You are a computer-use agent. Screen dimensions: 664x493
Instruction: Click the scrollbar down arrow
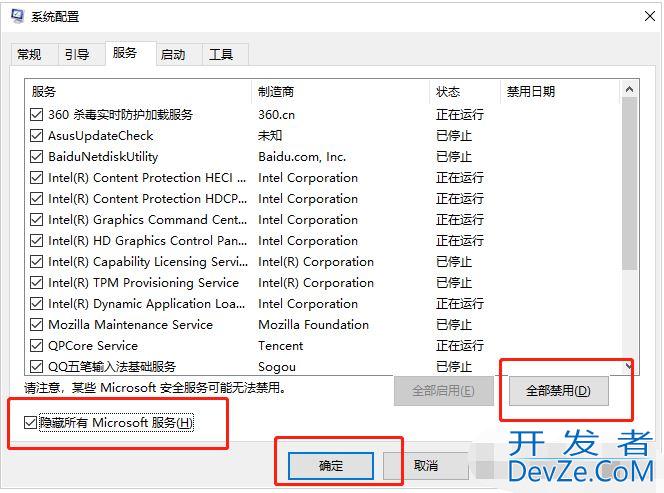[629, 366]
